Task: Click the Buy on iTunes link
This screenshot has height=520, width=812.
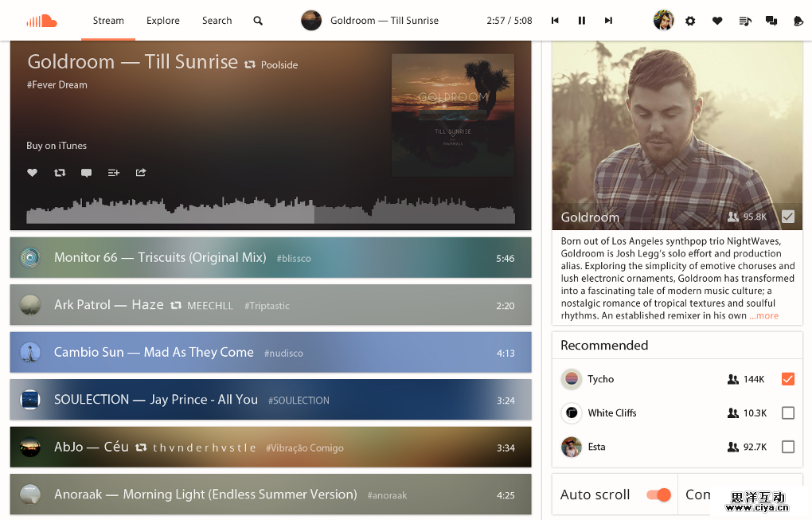Action: (57, 146)
